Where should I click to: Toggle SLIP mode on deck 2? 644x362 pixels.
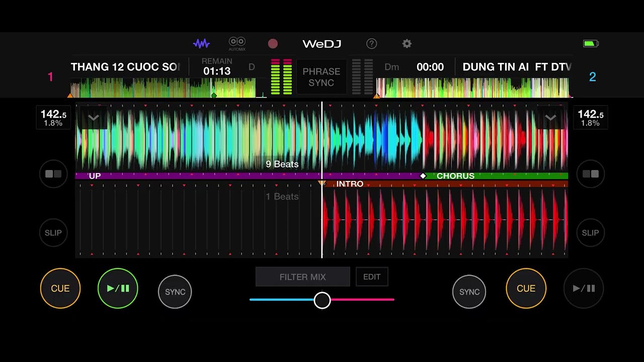point(590,233)
